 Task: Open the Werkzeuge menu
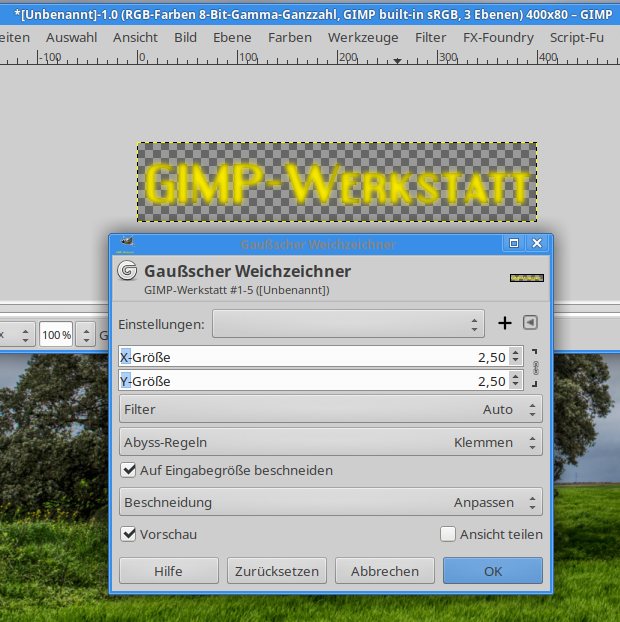click(363, 38)
